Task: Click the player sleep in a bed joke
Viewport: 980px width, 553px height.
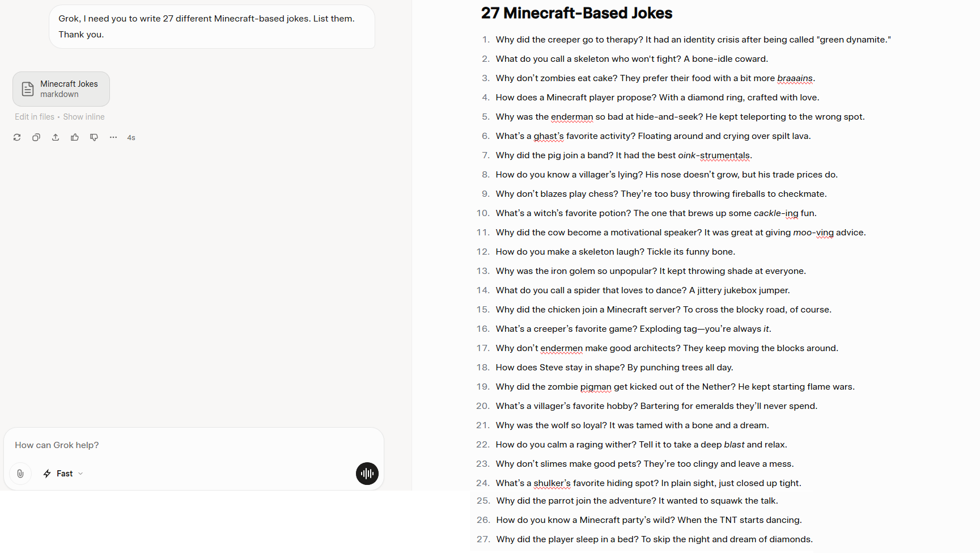Action: point(655,539)
